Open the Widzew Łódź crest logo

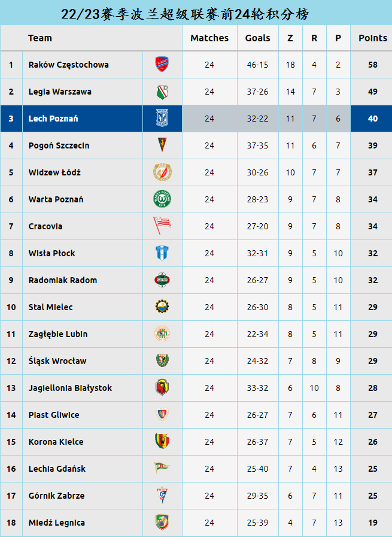[x=162, y=172]
